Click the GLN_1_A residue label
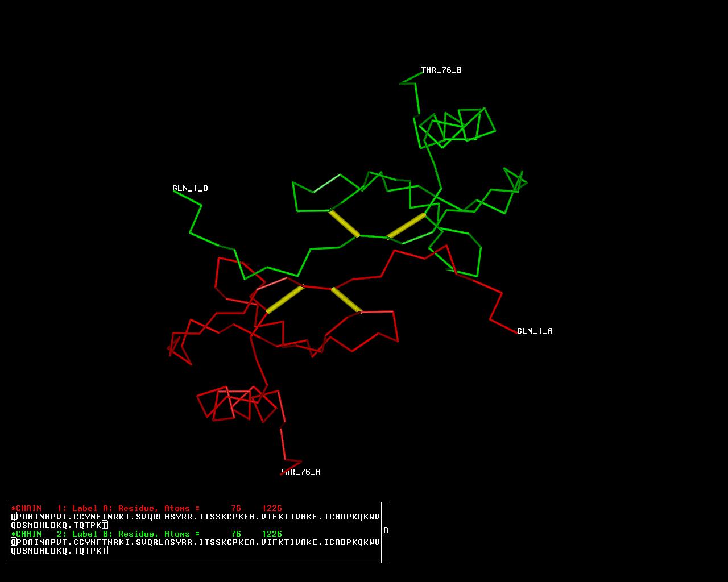The height and width of the screenshot is (582, 728). point(535,331)
